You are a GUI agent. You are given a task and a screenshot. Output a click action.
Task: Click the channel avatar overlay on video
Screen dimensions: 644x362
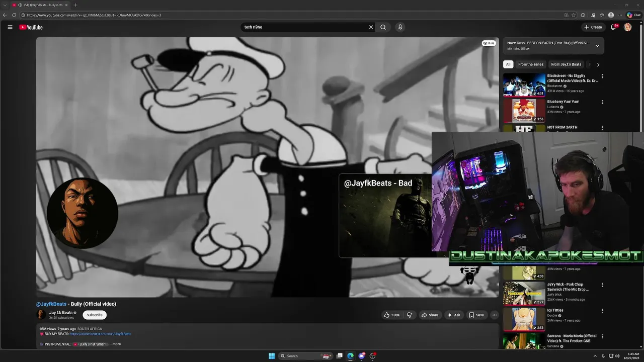click(x=83, y=213)
